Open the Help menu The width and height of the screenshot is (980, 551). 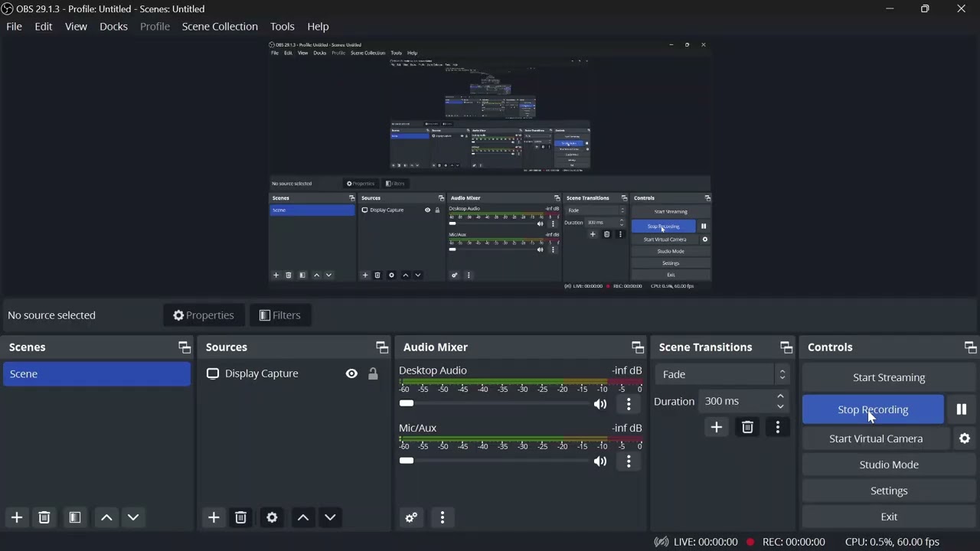tap(318, 27)
